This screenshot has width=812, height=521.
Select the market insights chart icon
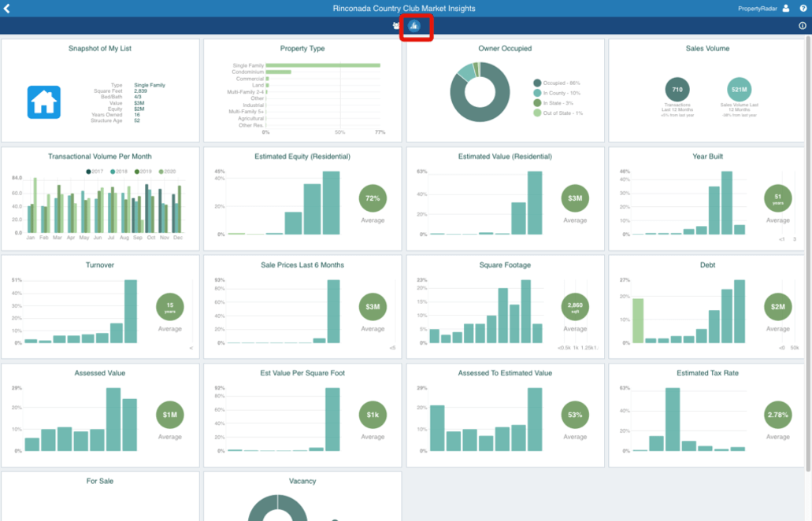[413, 26]
